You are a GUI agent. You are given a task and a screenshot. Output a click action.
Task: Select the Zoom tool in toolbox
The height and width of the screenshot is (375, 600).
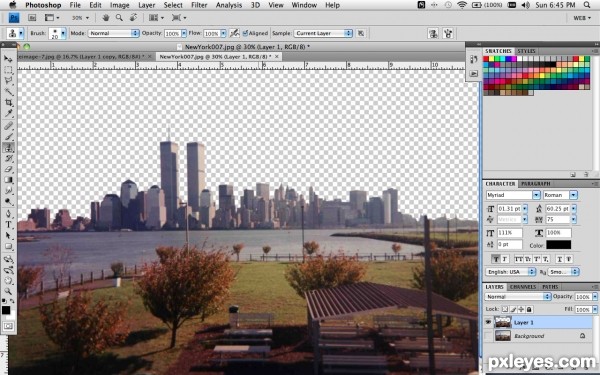8,292
